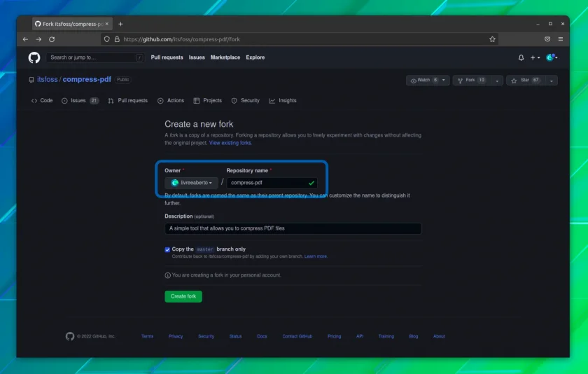Open the notifications bell
The image size is (588, 374).
tap(521, 57)
